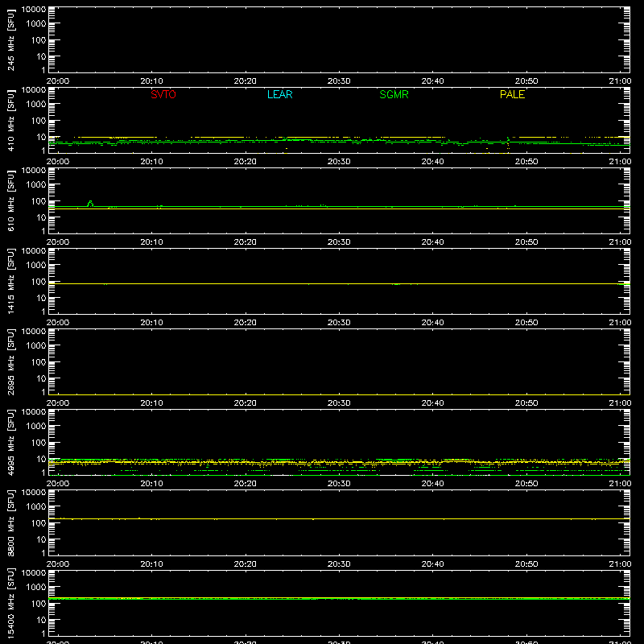Click the 1000 tick on 410 MHz axis
This screenshot has height=644, width=644.
point(36,105)
